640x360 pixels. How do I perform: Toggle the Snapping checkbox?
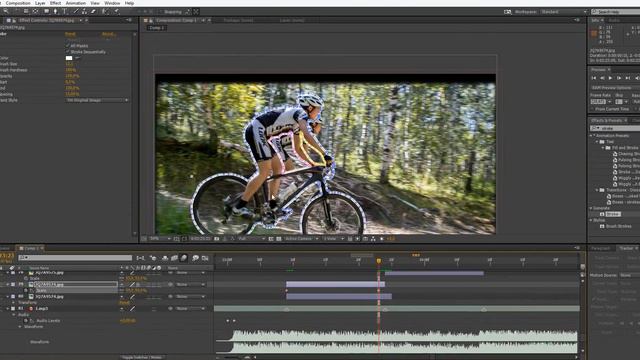pyautogui.click(x=161, y=12)
